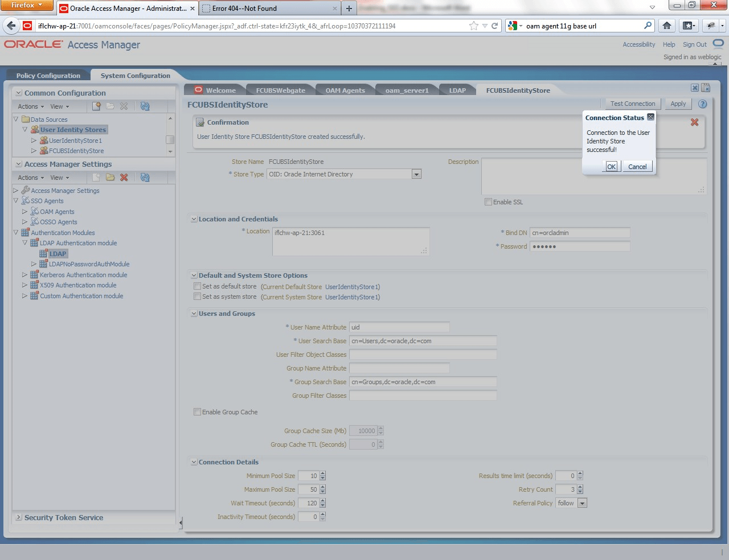Screen dimensions: 729x560
Task: Collapse the Users and Groups section
Action: (x=194, y=314)
